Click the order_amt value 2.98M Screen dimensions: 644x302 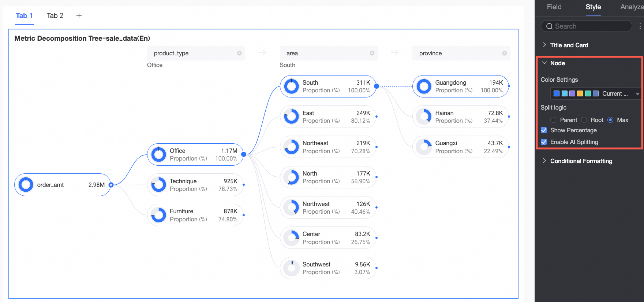coord(97,185)
